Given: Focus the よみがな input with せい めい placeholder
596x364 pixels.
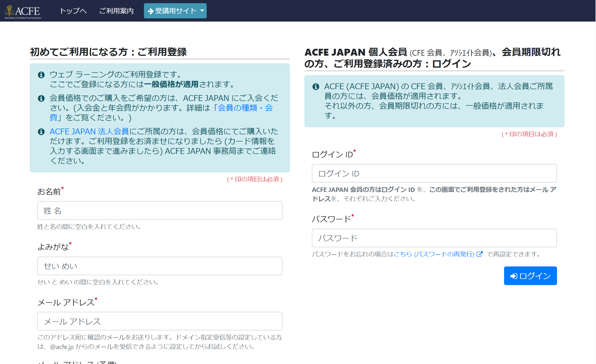Looking at the screenshot, I should pos(160,266).
